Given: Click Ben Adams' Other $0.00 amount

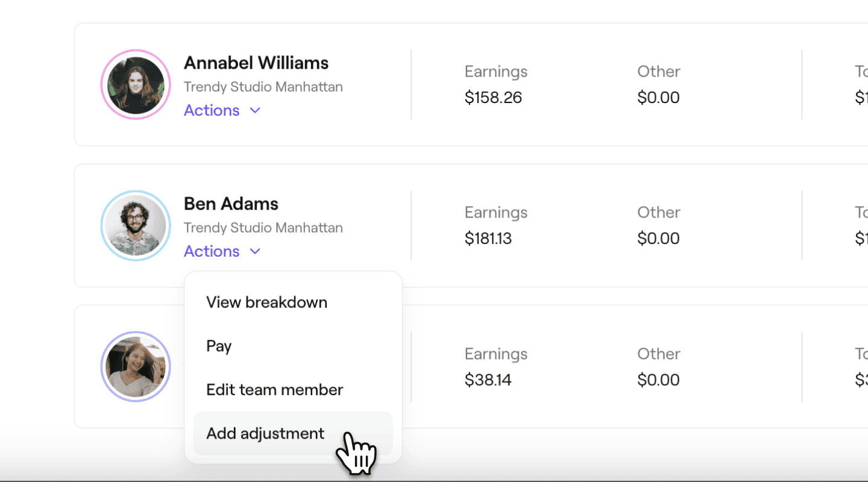Looking at the screenshot, I should click(658, 239).
